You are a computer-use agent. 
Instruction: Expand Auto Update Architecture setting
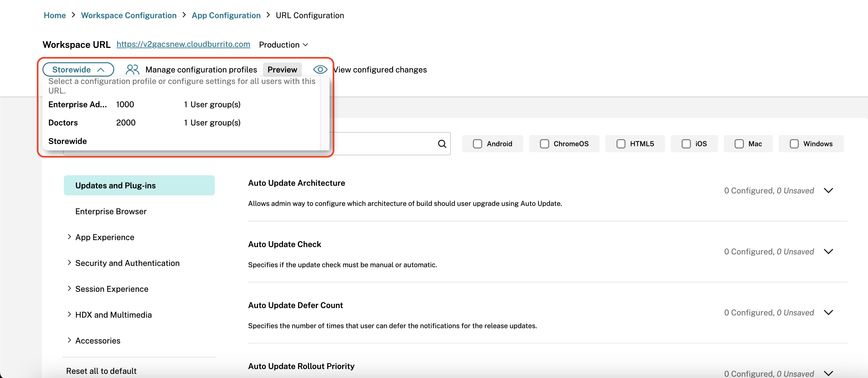pos(828,191)
